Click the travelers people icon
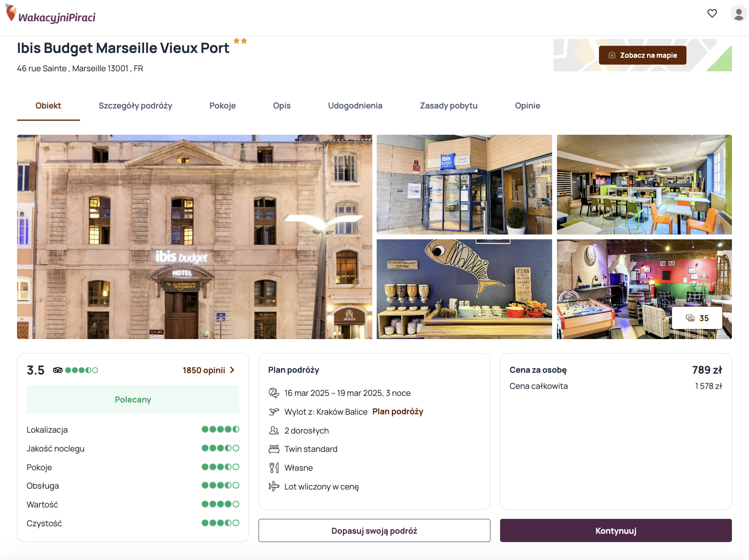 coord(274,430)
